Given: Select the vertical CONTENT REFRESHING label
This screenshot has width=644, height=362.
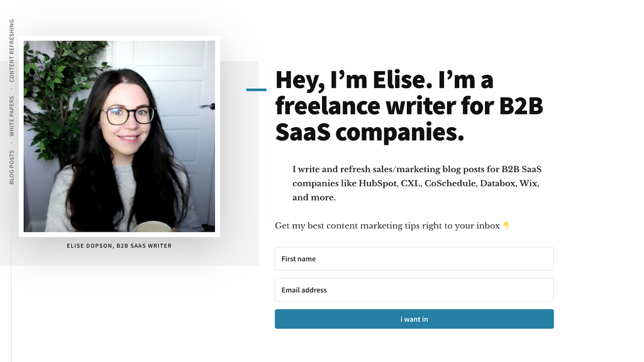Looking at the screenshot, I should [x=12, y=51].
